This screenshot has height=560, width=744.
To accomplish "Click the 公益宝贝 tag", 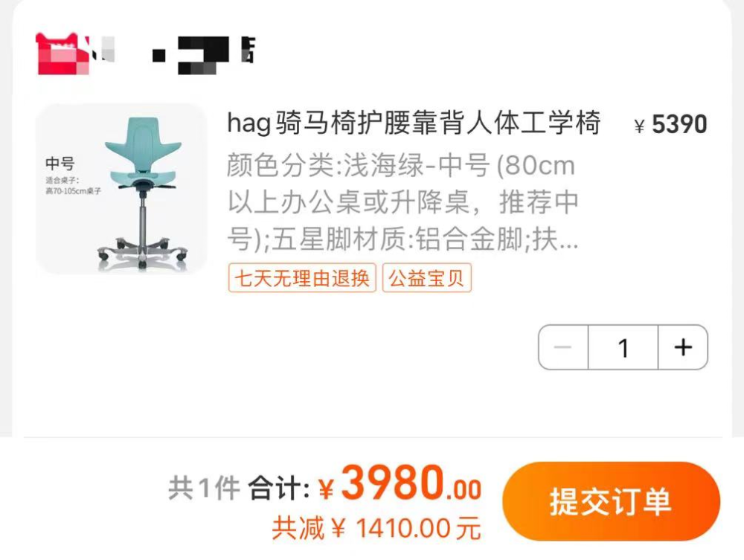I will [x=426, y=278].
